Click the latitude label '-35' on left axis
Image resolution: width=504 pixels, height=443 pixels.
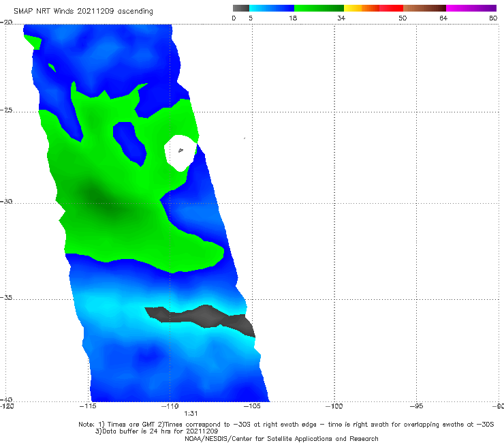(x=6, y=297)
